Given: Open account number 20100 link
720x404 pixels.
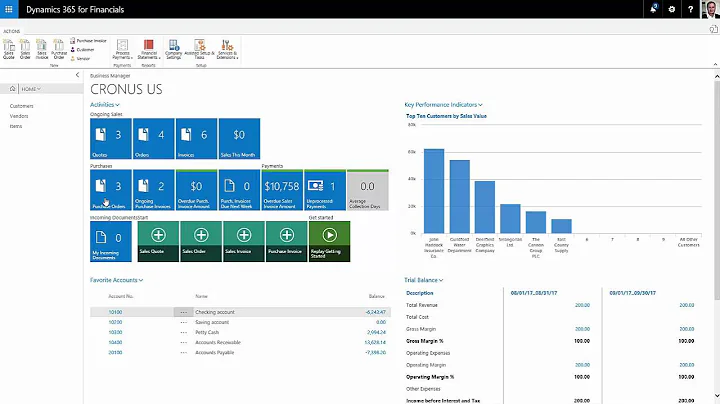Looking at the screenshot, I should (115, 353).
